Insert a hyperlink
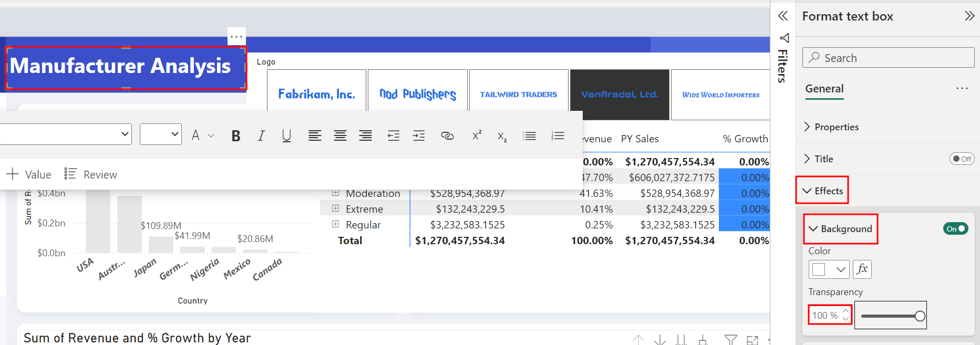 pos(447,136)
